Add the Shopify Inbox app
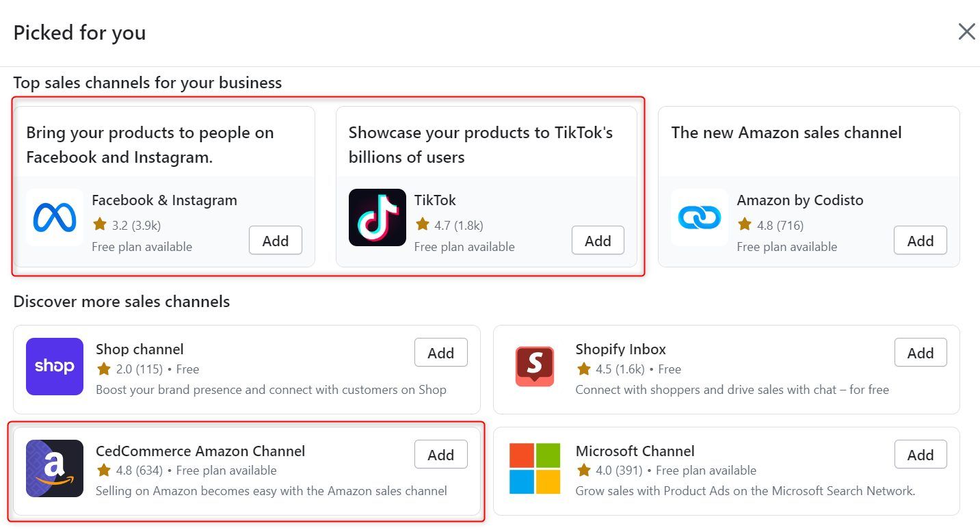 tap(921, 352)
